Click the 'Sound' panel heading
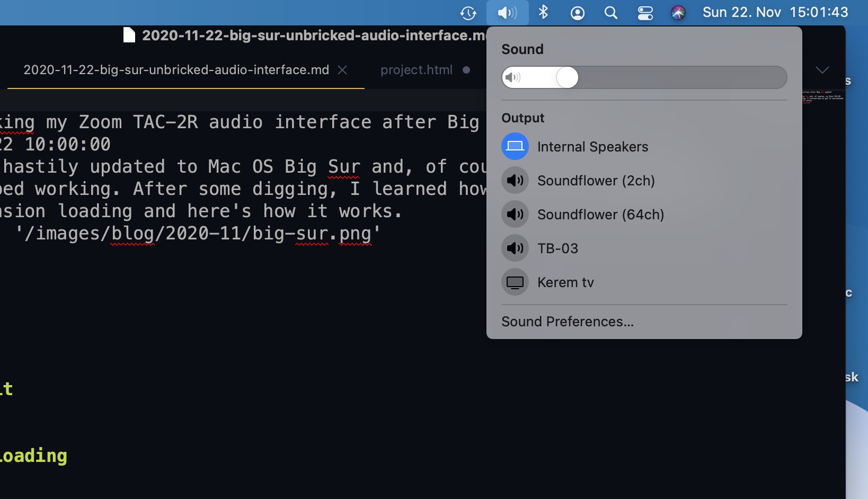This screenshot has height=499, width=868. click(522, 49)
